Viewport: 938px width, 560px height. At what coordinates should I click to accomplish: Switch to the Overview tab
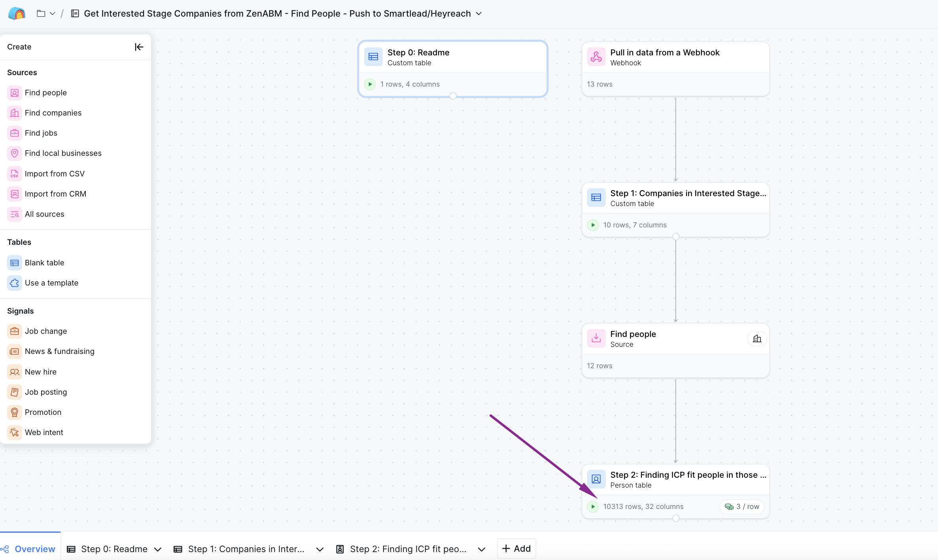[34, 549]
